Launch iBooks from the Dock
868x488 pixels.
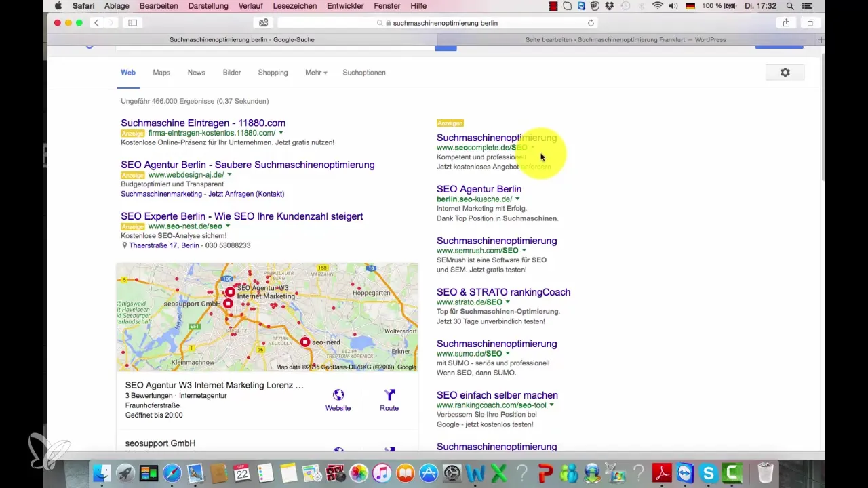(x=405, y=472)
